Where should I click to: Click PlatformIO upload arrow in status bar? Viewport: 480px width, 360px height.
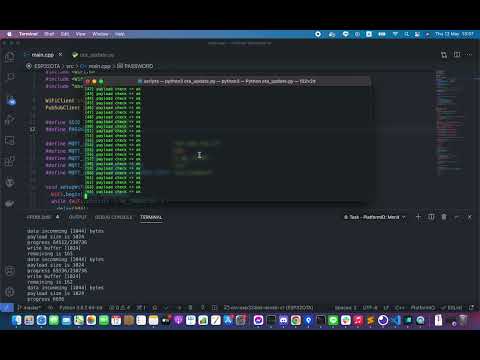(178, 308)
